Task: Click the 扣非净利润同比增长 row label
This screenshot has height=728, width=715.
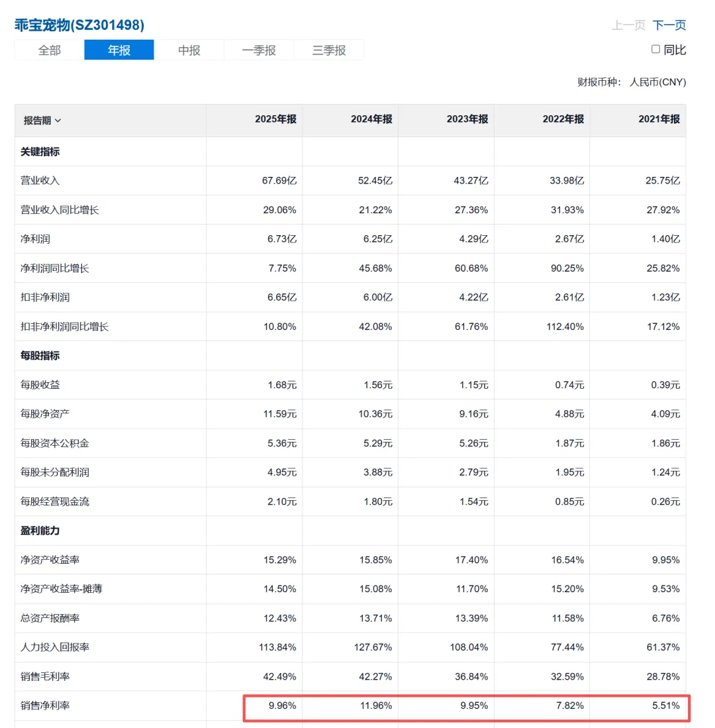Action: pyautogui.click(x=64, y=327)
